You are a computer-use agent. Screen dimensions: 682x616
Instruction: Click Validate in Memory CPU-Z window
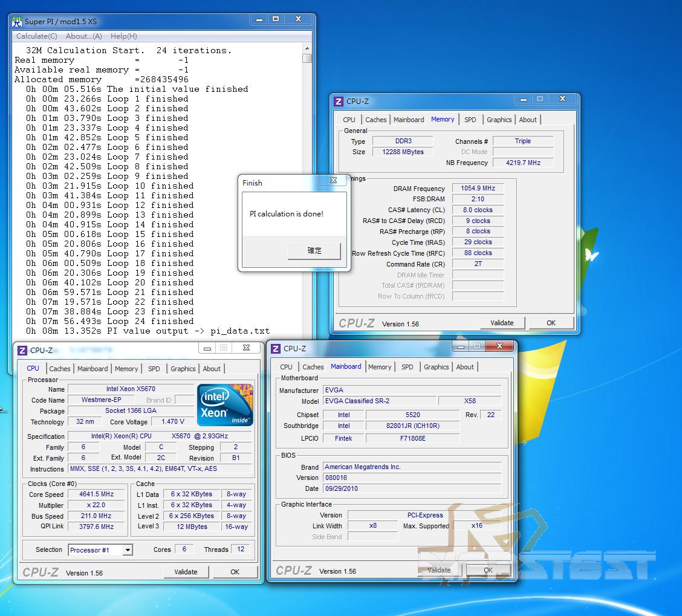point(502,323)
